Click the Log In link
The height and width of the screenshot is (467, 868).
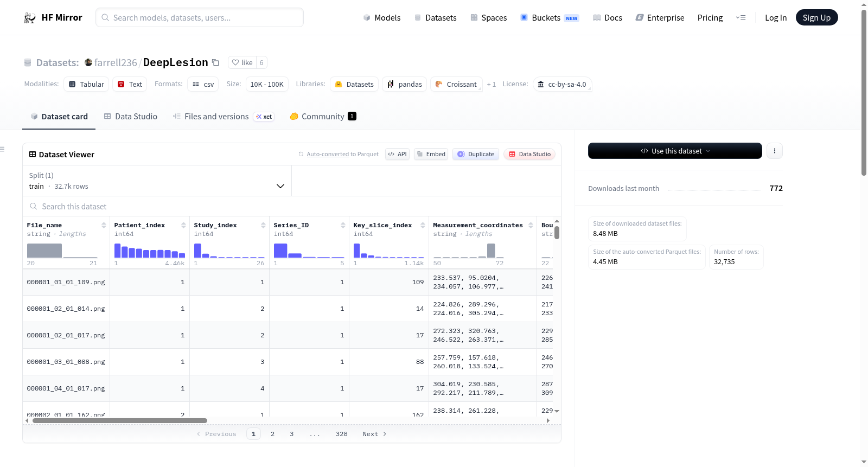coord(776,18)
